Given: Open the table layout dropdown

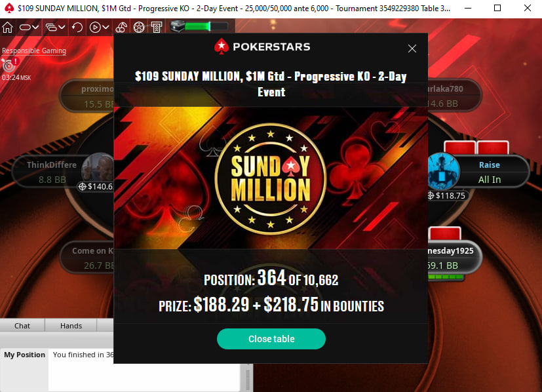Looking at the screenshot, I should 29,27.
